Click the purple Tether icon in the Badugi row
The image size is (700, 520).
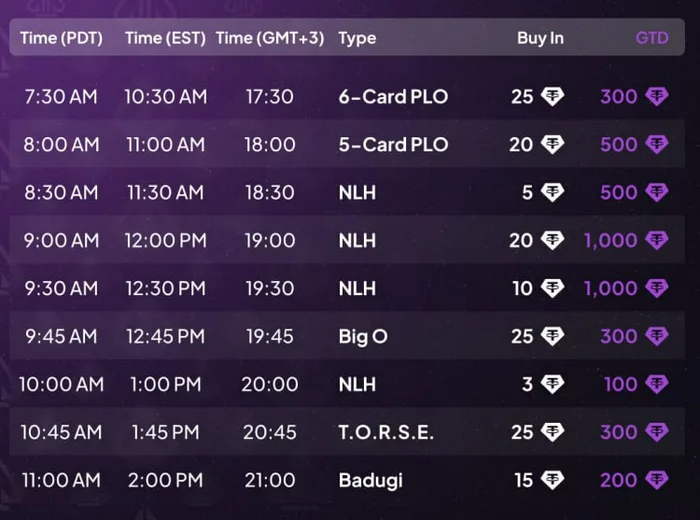click(x=656, y=481)
